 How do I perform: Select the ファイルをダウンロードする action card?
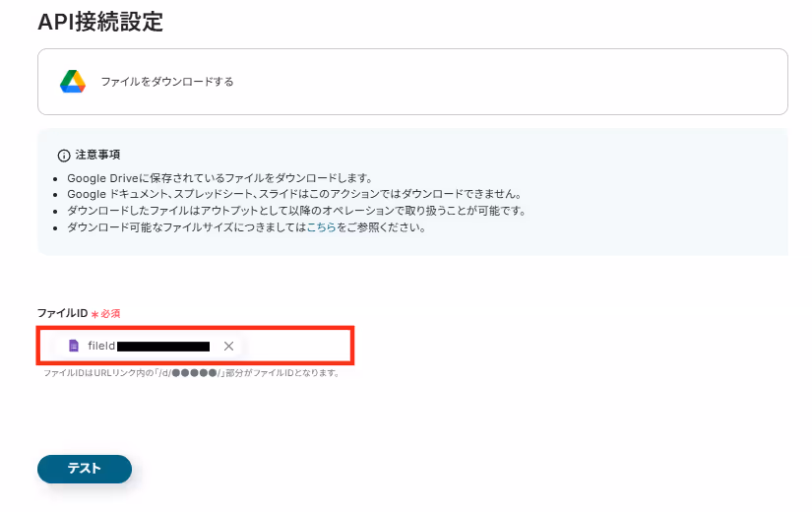click(412, 82)
